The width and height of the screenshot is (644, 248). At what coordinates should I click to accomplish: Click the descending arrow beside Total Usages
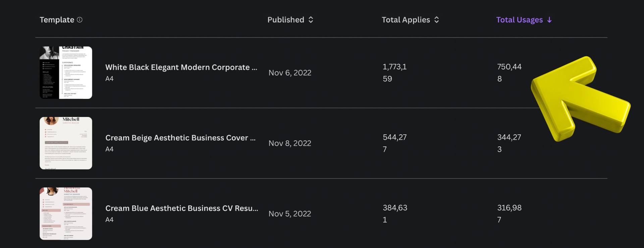point(549,20)
